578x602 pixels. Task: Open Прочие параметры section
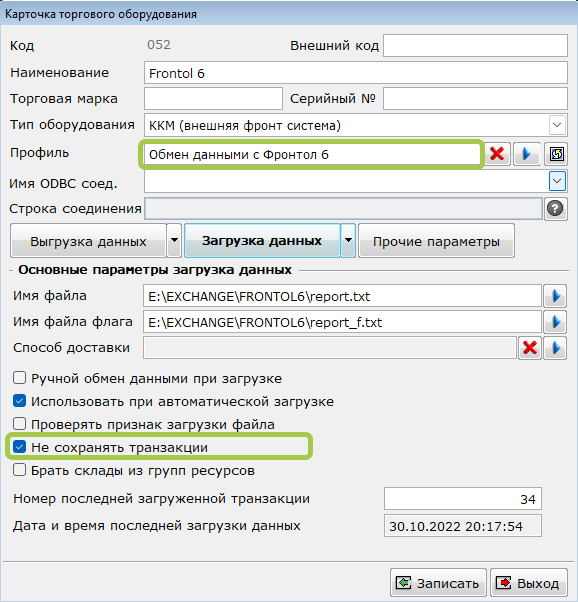pos(436,241)
